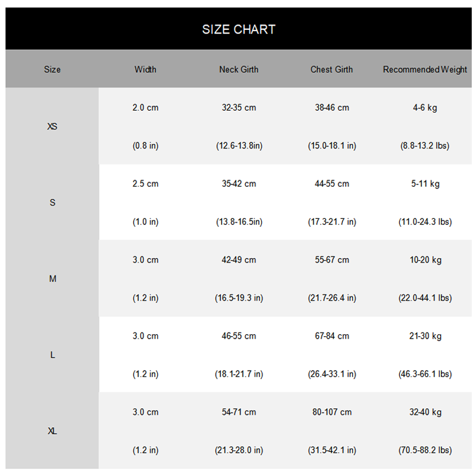This screenshot has height=476, width=476.
Task: Click the Neck Girth column header
Action: click(x=239, y=70)
